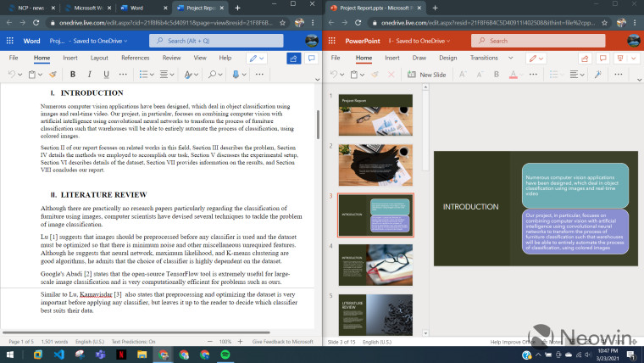Open Visual Studio Code from the taskbar
This screenshot has height=363, width=644.
[x=58, y=355]
